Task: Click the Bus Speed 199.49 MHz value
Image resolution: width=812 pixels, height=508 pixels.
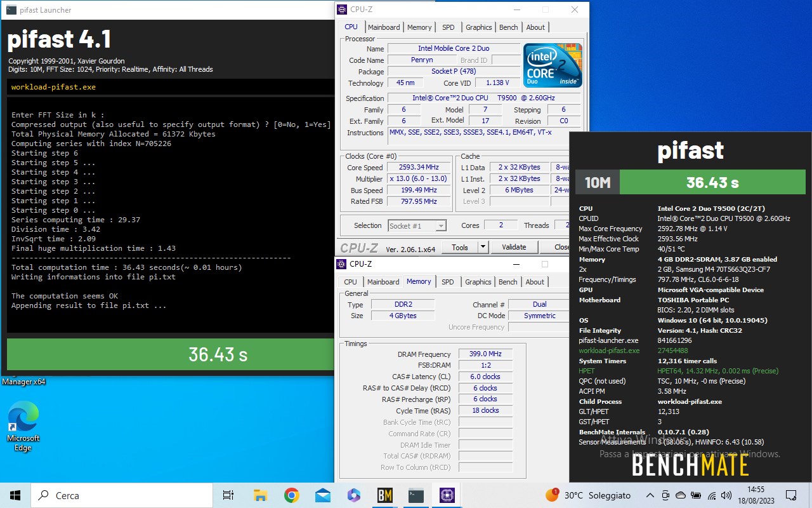Action: pyautogui.click(x=418, y=190)
